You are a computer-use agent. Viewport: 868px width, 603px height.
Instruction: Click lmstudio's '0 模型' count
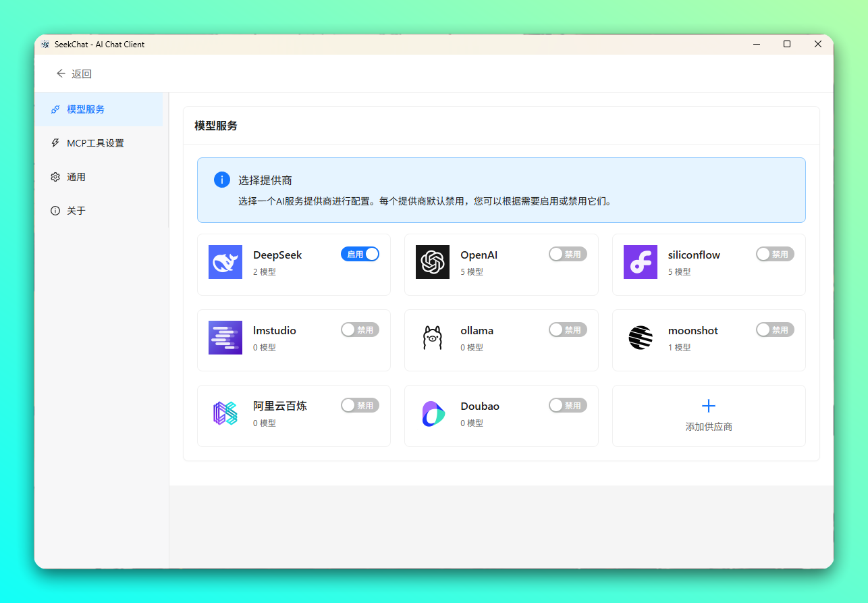[265, 348]
